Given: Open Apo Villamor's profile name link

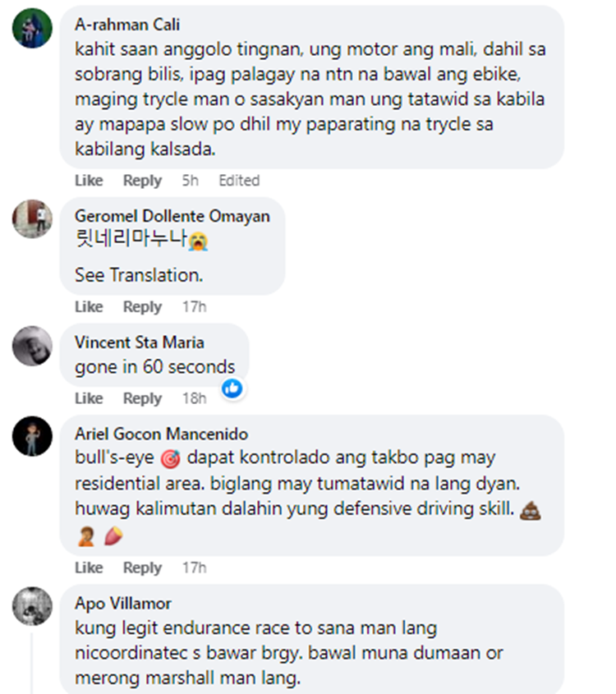Looking at the screenshot, I should (123, 604).
